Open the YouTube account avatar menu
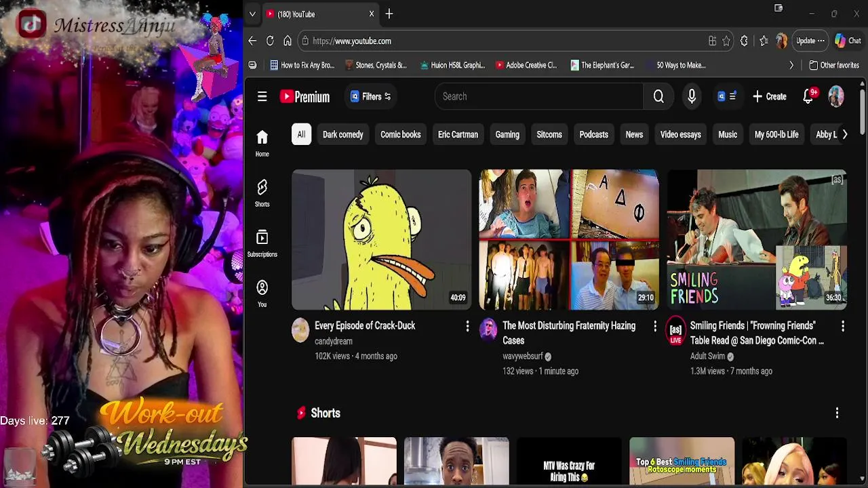 836,96
